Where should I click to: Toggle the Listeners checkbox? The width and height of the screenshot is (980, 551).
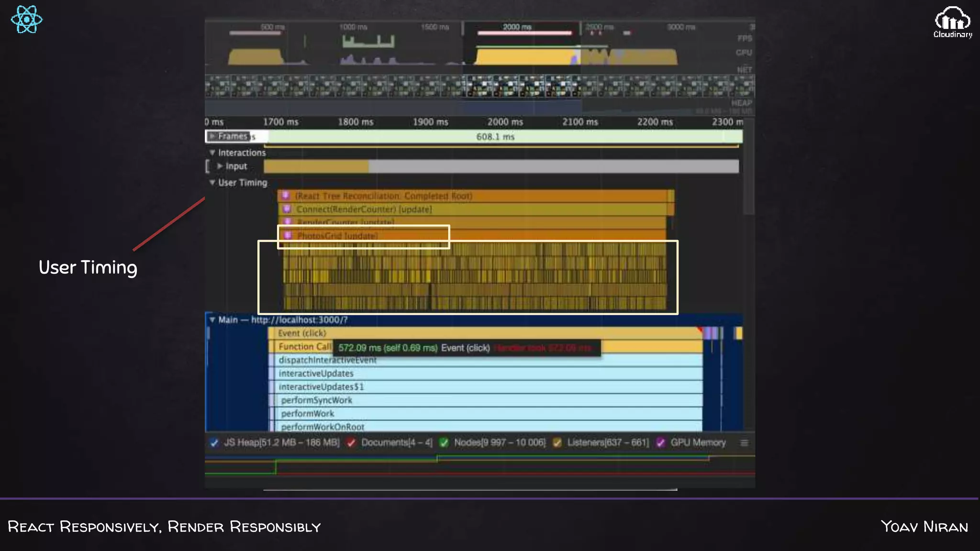(557, 442)
